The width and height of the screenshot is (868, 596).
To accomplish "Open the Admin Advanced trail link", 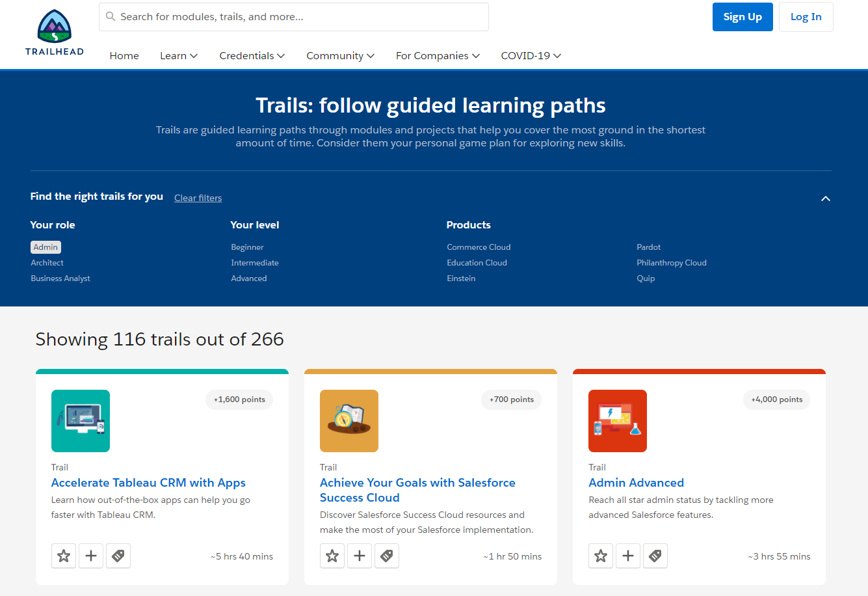I will pyautogui.click(x=636, y=483).
